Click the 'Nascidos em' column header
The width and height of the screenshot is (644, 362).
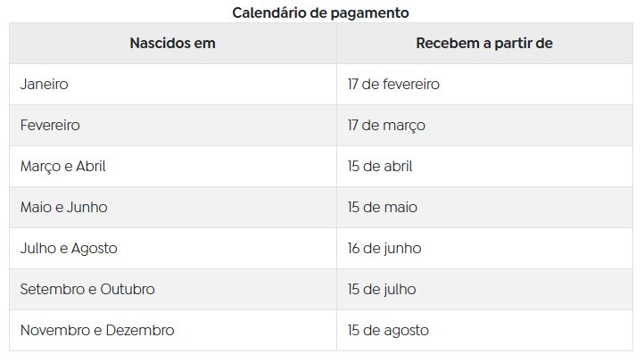(x=172, y=43)
